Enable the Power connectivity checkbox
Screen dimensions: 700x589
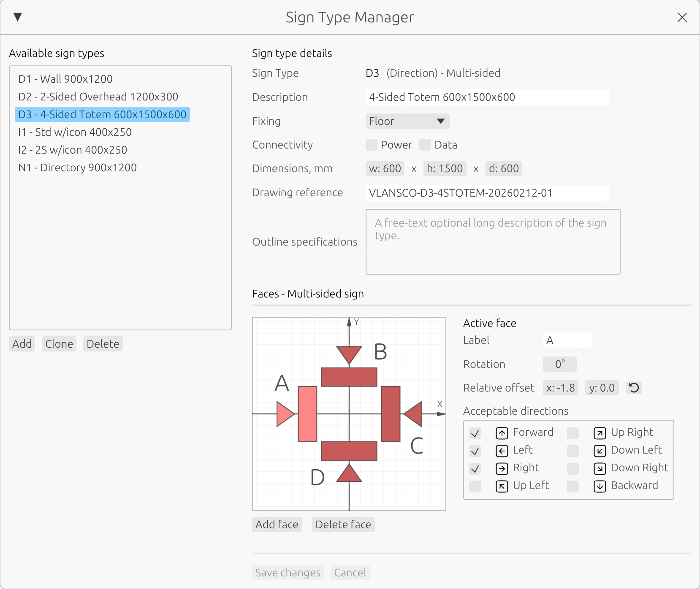coord(371,145)
